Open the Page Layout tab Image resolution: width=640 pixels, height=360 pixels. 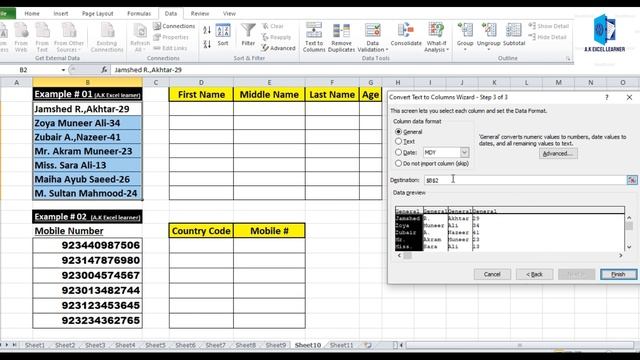(x=98, y=13)
